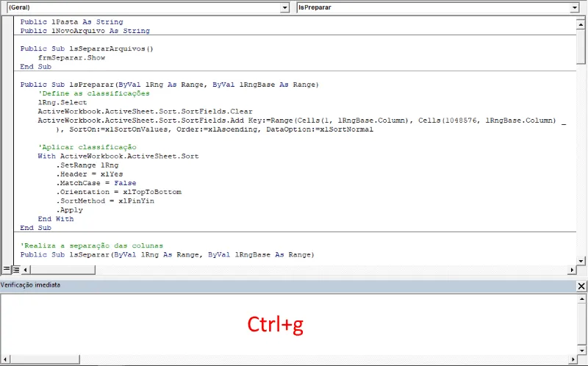
Task: Click the '.Apply' line
Action: (x=69, y=210)
